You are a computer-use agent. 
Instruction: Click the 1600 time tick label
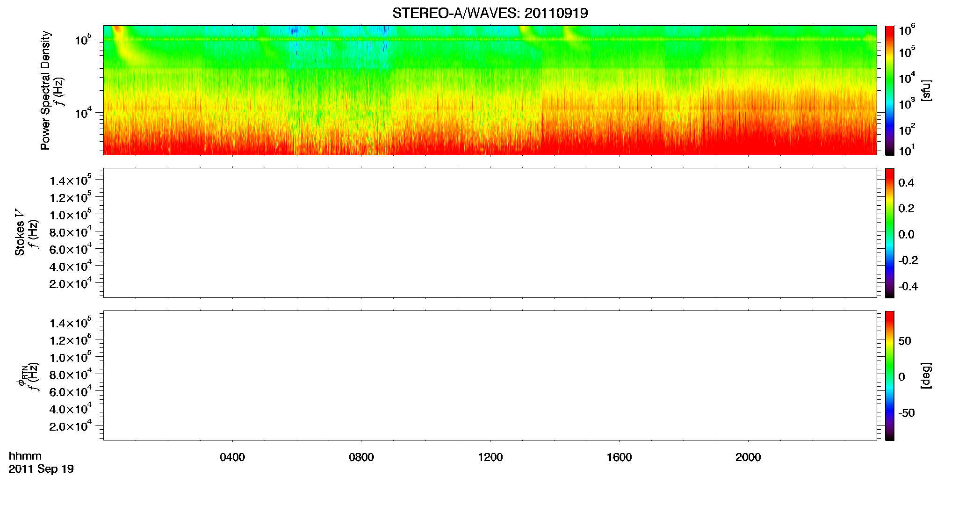[x=620, y=457]
